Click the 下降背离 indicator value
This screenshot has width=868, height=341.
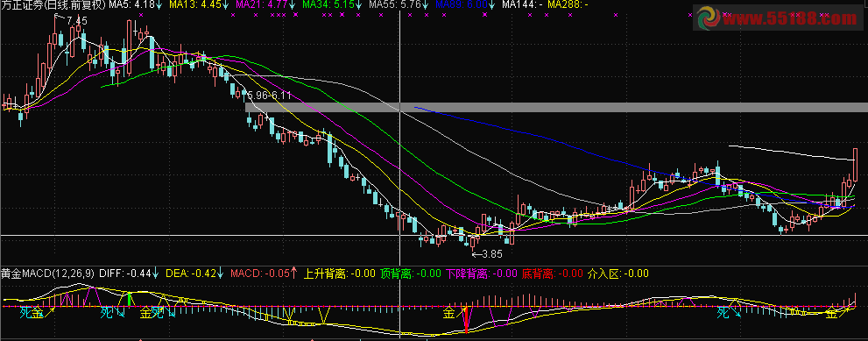[x=482, y=273]
